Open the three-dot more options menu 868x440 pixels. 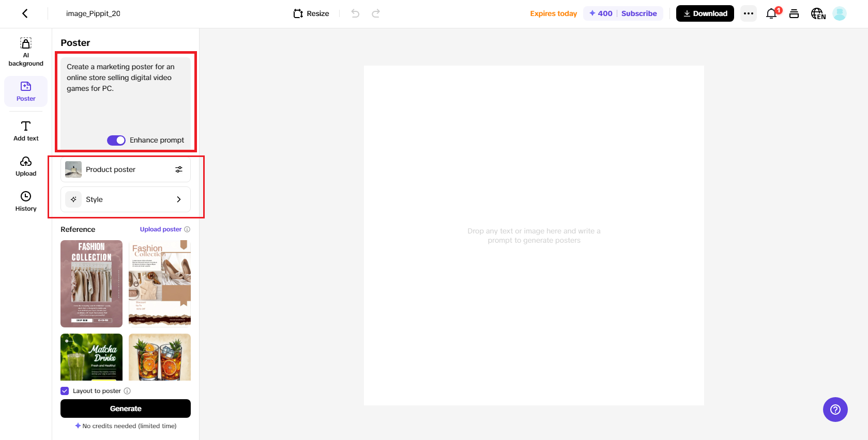(748, 13)
